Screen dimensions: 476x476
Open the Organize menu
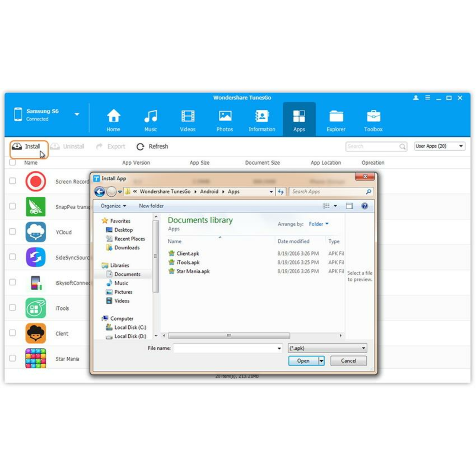coord(113,206)
